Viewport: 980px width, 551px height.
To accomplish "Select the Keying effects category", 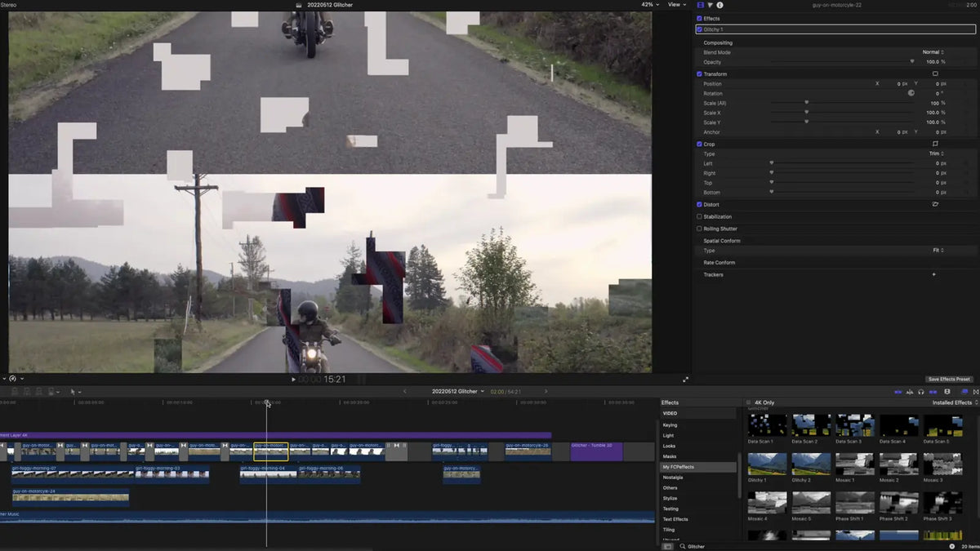I will coord(670,425).
